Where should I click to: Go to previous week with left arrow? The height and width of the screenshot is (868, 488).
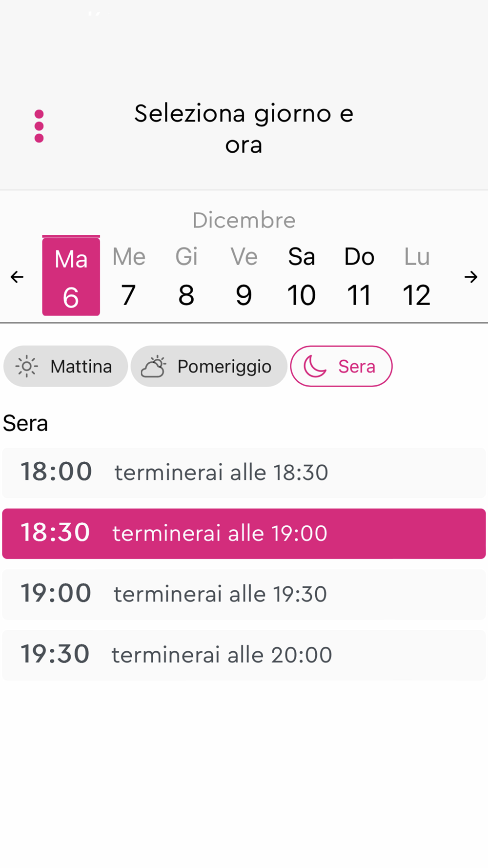pyautogui.click(x=17, y=277)
